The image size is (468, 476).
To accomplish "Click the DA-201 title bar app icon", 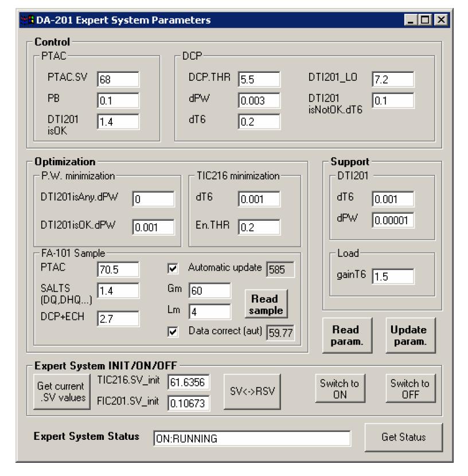I will pyautogui.click(x=28, y=20).
